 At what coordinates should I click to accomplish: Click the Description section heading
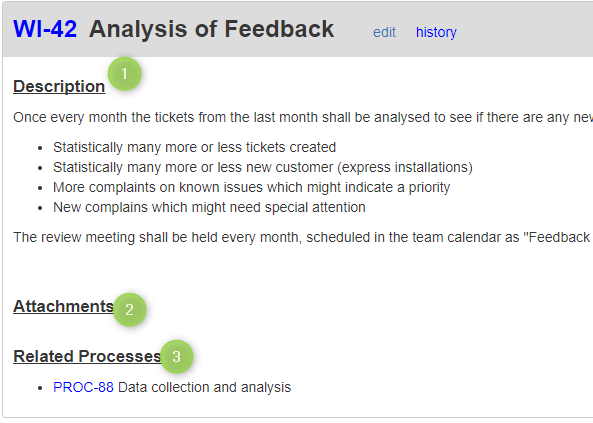pyautogui.click(x=59, y=86)
